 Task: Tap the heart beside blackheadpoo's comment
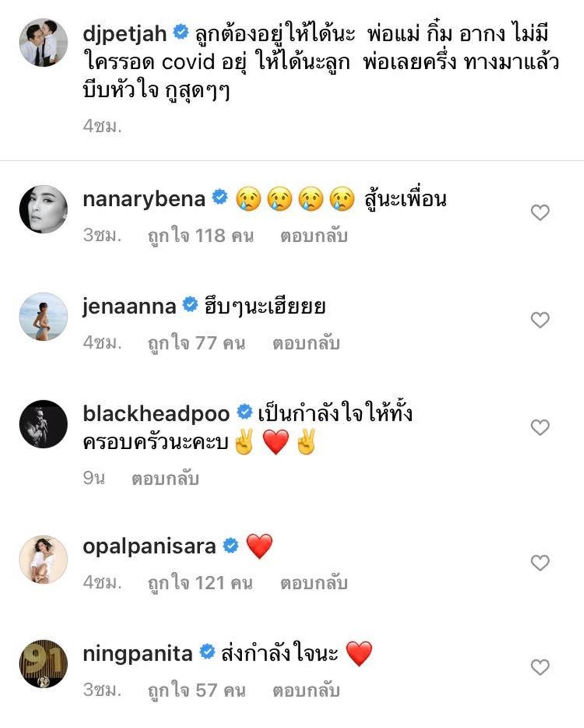pyautogui.click(x=540, y=427)
